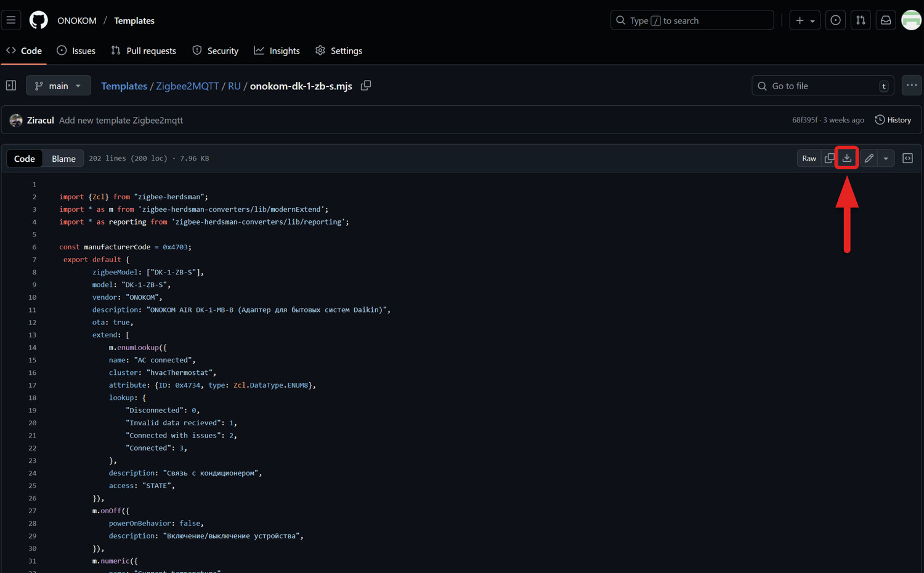Copy raw file contents icon
924x573 pixels.
pyautogui.click(x=829, y=158)
